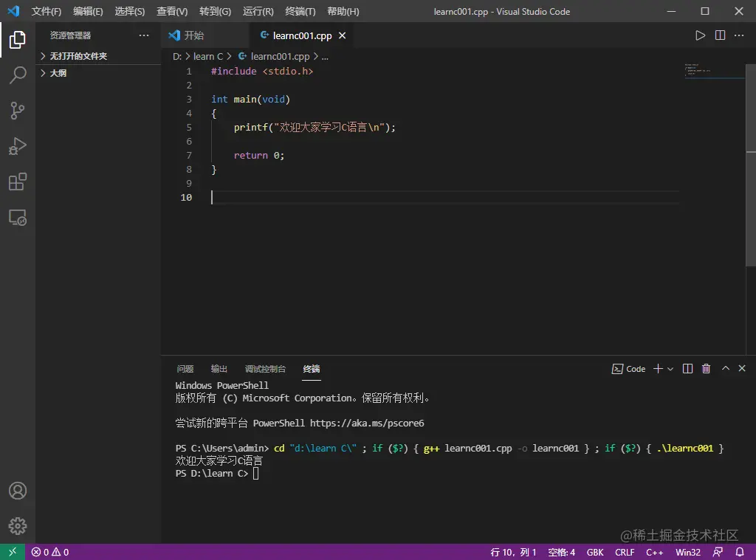Open the Accounts icon in activity bar
The height and width of the screenshot is (560, 756).
[x=18, y=491]
